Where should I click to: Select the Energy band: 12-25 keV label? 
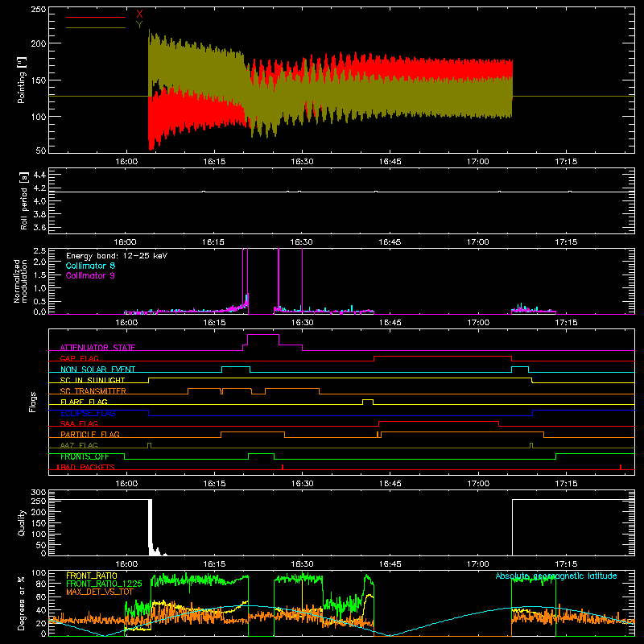[x=117, y=256]
